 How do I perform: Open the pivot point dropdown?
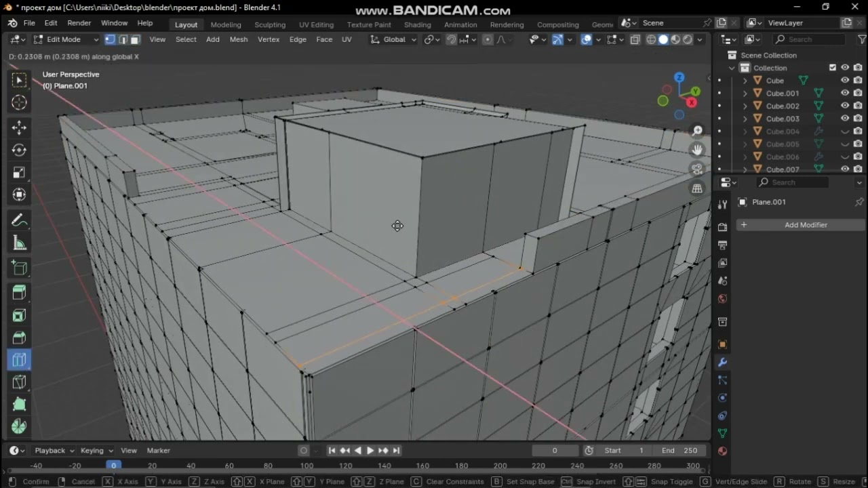pyautogui.click(x=432, y=39)
